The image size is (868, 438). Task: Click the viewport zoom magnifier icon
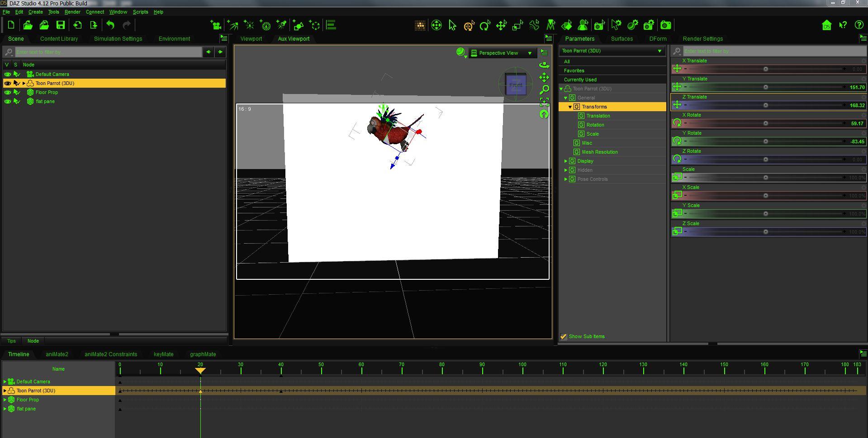tap(544, 89)
